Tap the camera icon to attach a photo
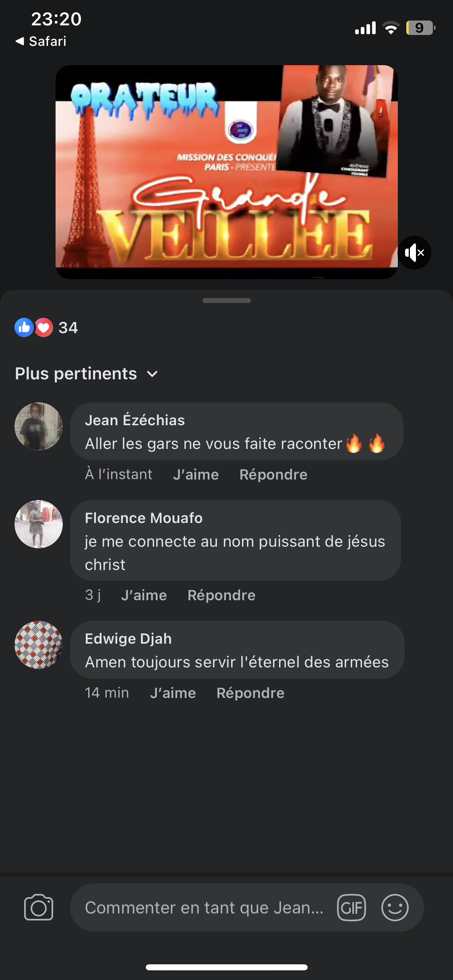 pos(39,907)
